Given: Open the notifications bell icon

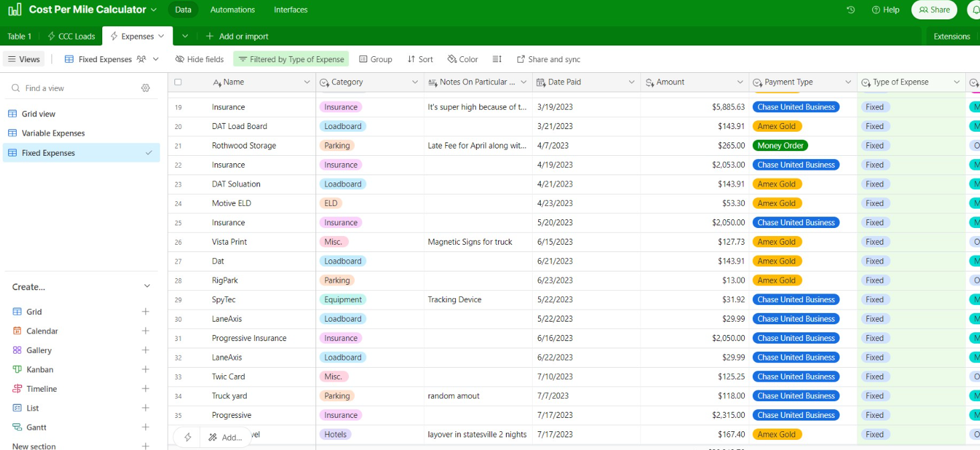Looking at the screenshot, I should coord(975,10).
